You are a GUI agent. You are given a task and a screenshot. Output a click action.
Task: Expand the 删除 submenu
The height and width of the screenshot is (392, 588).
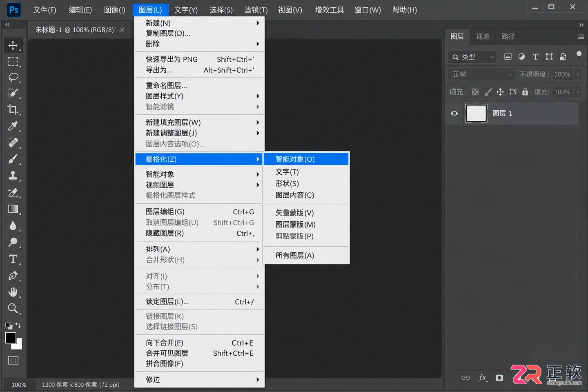200,44
